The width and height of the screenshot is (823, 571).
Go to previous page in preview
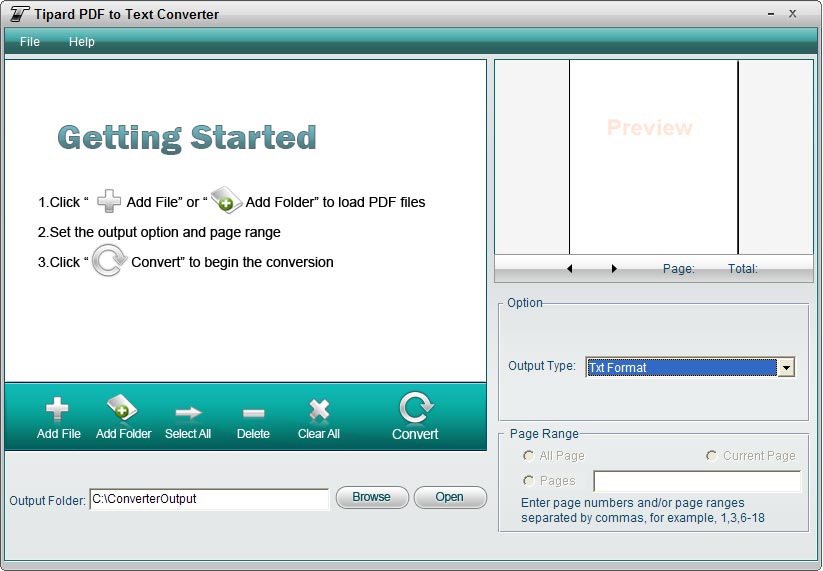tap(569, 269)
